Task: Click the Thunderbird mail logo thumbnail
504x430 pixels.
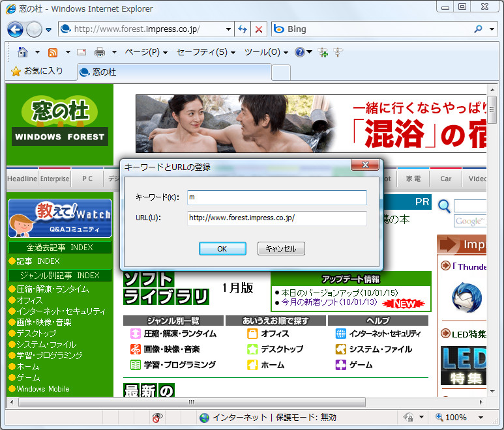Action: click(x=467, y=298)
